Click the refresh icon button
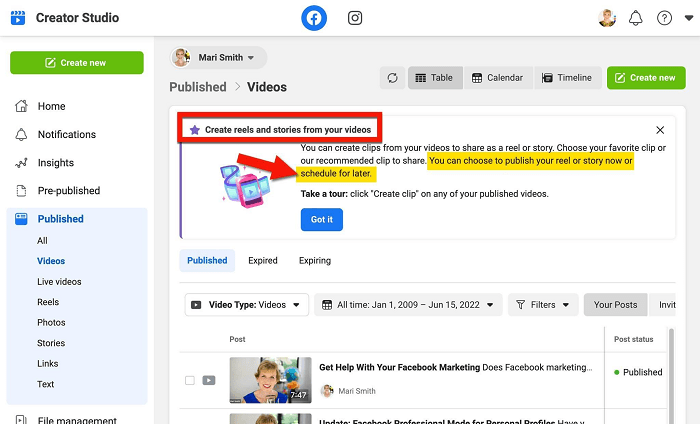 pyautogui.click(x=392, y=78)
